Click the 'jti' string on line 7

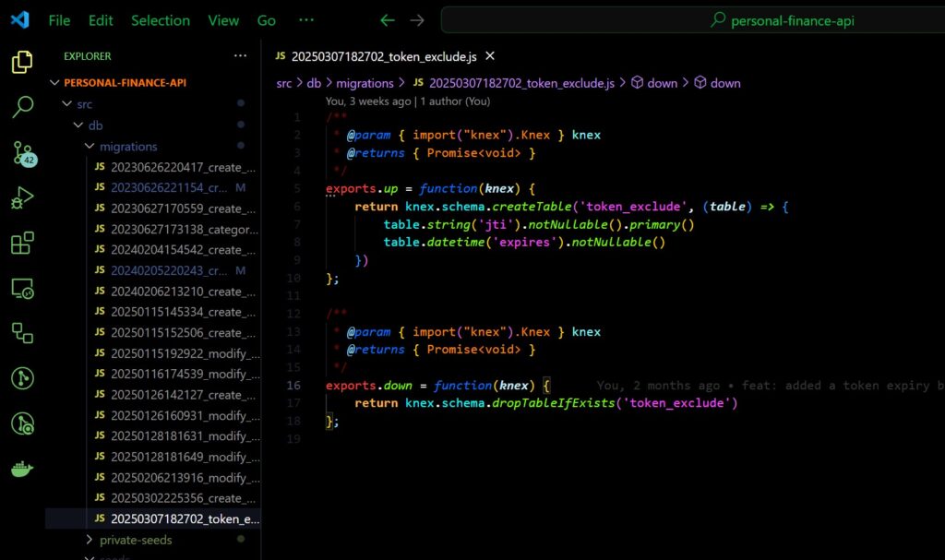[x=496, y=224]
